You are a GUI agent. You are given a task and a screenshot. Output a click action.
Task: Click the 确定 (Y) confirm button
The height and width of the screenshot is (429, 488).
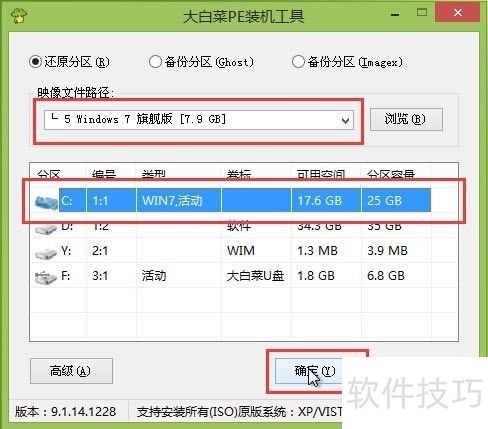click(x=308, y=371)
